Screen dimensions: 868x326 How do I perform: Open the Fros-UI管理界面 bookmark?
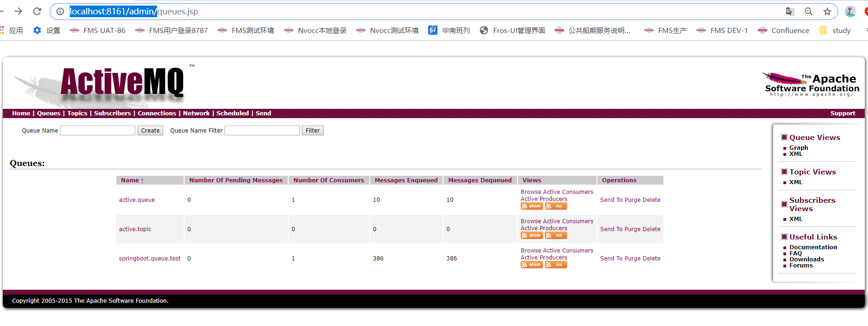pos(512,30)
